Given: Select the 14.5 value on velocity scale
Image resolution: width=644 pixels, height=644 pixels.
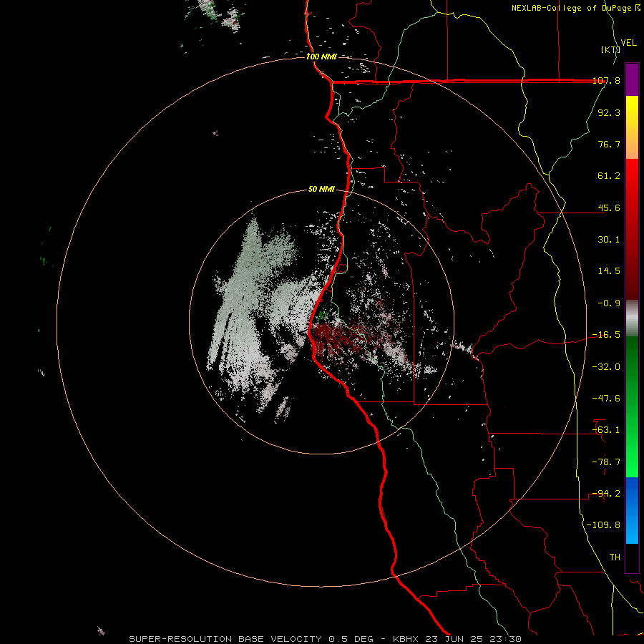Looking at the screenshot, I should pos(609,271).
